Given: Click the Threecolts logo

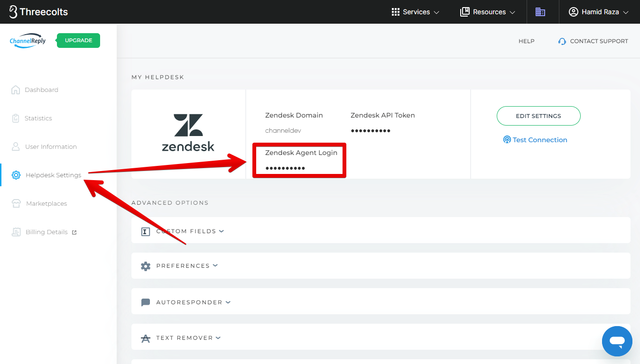Looking at the screenshot, I should pos(38,12).
